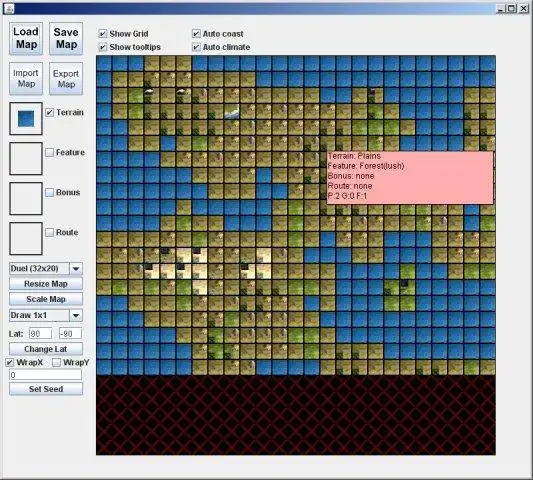Toggle the Show Grid checkbox

point(103,34)
